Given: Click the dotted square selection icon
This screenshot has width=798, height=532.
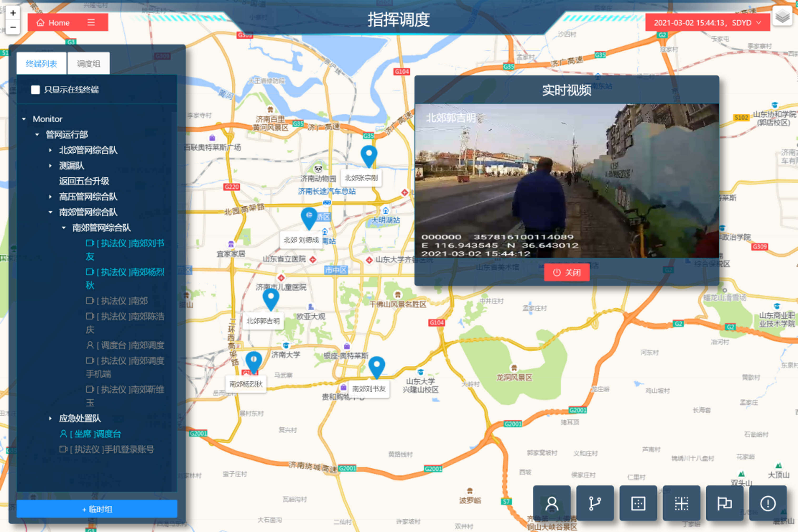Looking at the screenshot, I should coord(638,503).
